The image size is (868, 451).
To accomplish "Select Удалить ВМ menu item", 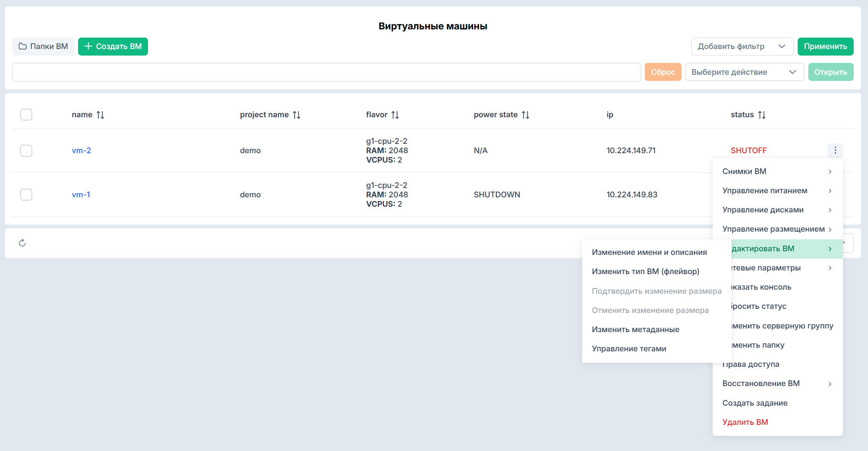I will [x=778, y=422].
